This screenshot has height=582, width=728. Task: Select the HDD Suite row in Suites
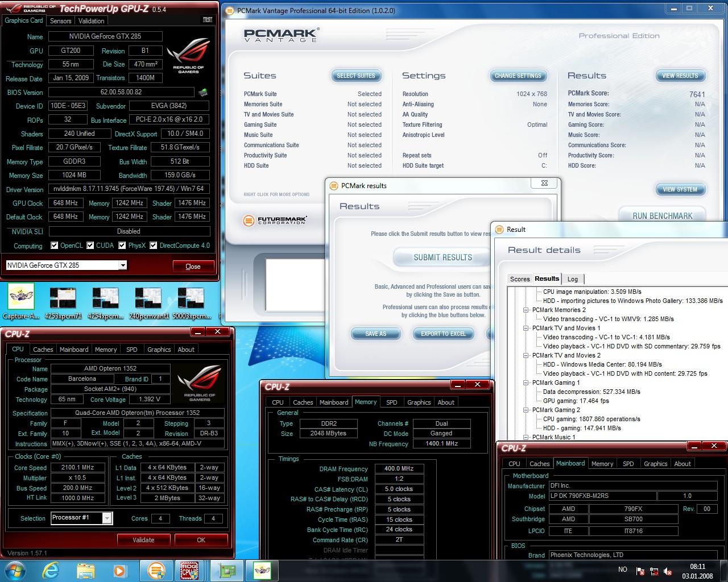[x=312, y=165]
